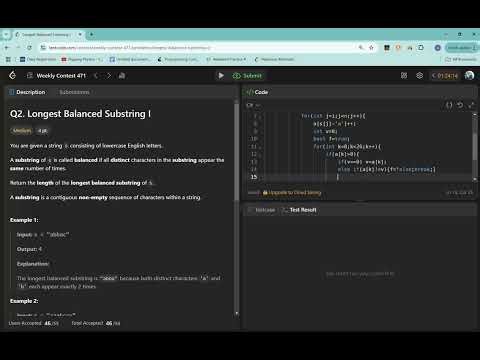Bookmark this page with the star icon

point(371,48)
